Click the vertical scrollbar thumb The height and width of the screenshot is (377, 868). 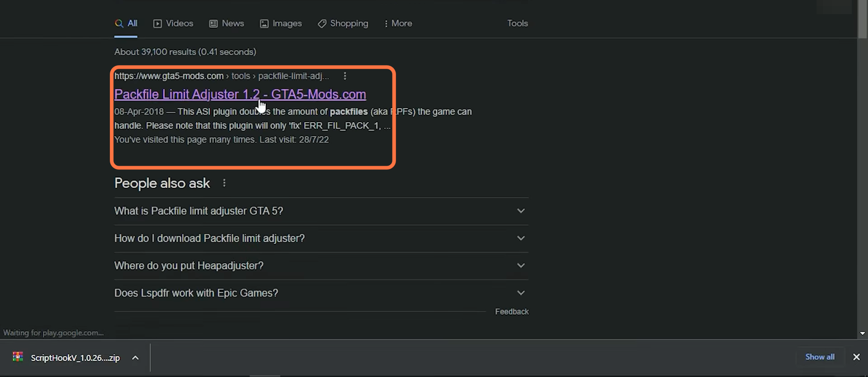863,19
